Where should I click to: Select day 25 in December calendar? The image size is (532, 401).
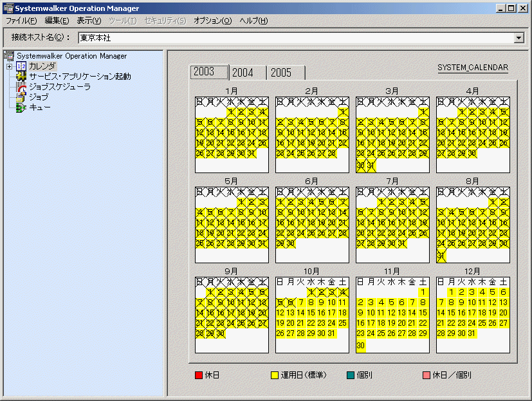coord(482,323)
